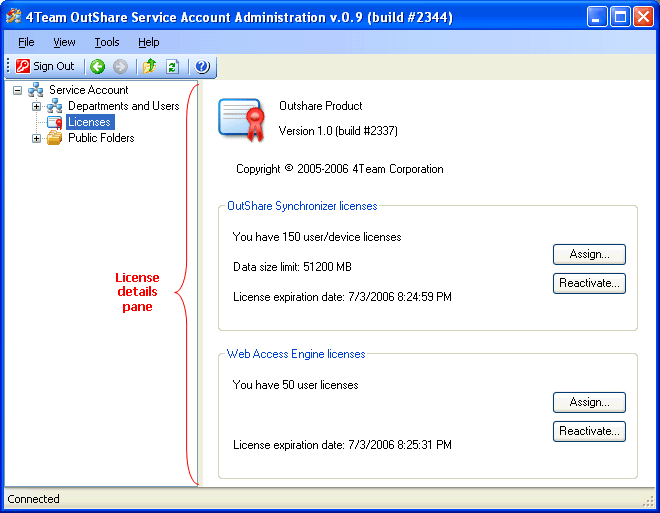
Task: Assign OutShare Synchronizer licenses
Action: click(x=589, y=254)
